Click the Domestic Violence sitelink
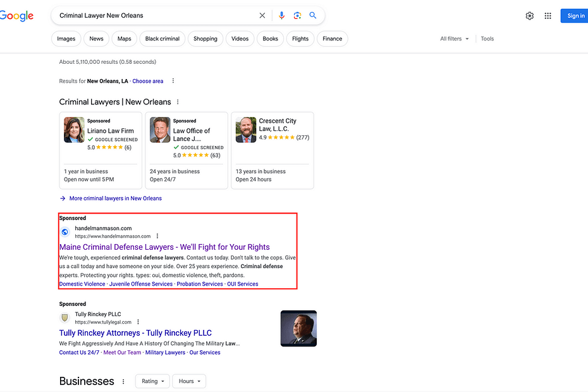The image size is (588, 392). [82, 284]
